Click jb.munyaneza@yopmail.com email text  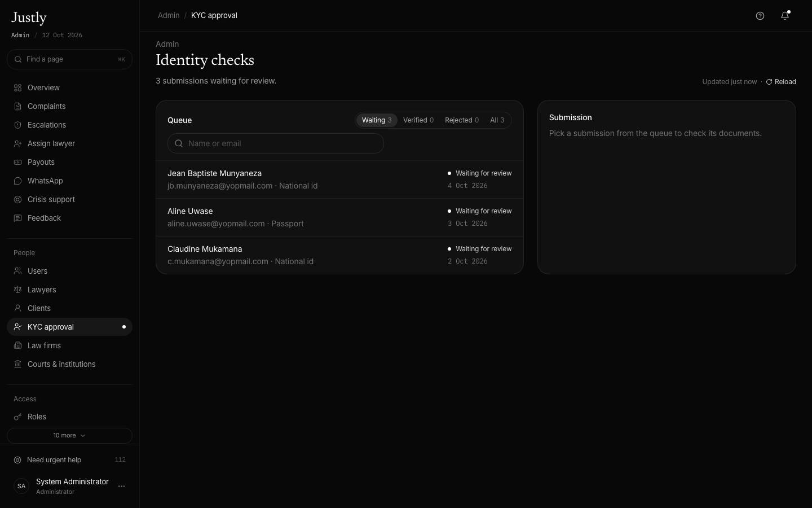pyautogui.click(x=220, y=186)
